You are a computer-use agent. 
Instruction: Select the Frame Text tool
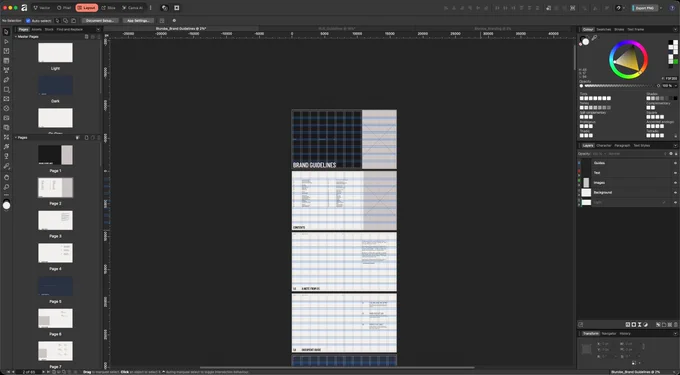(x=6, y=51)
